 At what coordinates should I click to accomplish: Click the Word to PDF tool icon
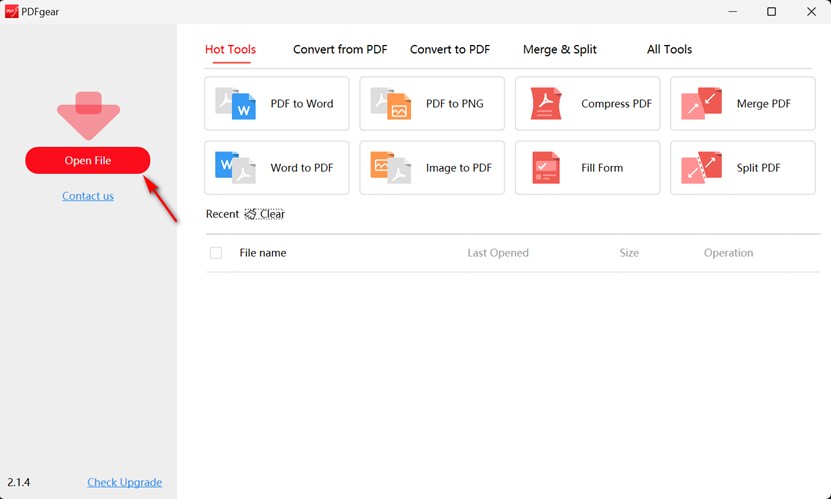click(x=235, y=167)
